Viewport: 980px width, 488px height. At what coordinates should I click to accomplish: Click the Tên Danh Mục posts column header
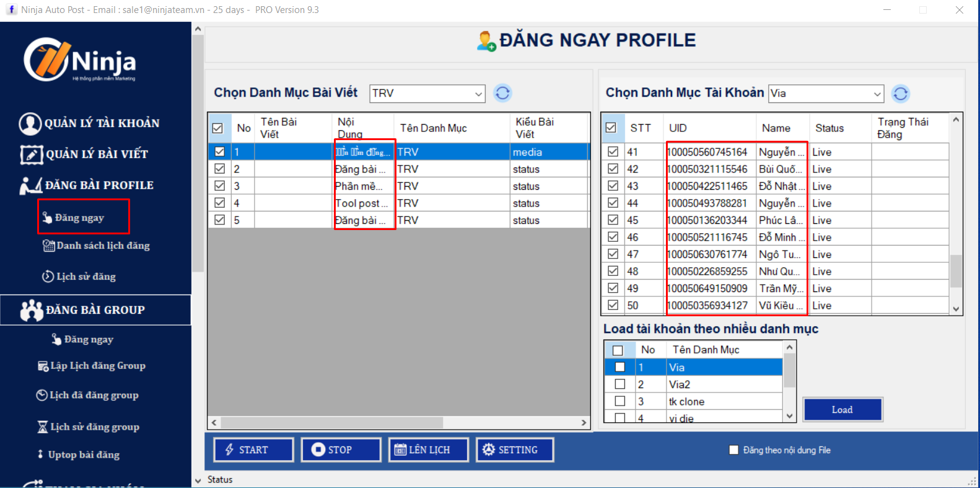452,128
